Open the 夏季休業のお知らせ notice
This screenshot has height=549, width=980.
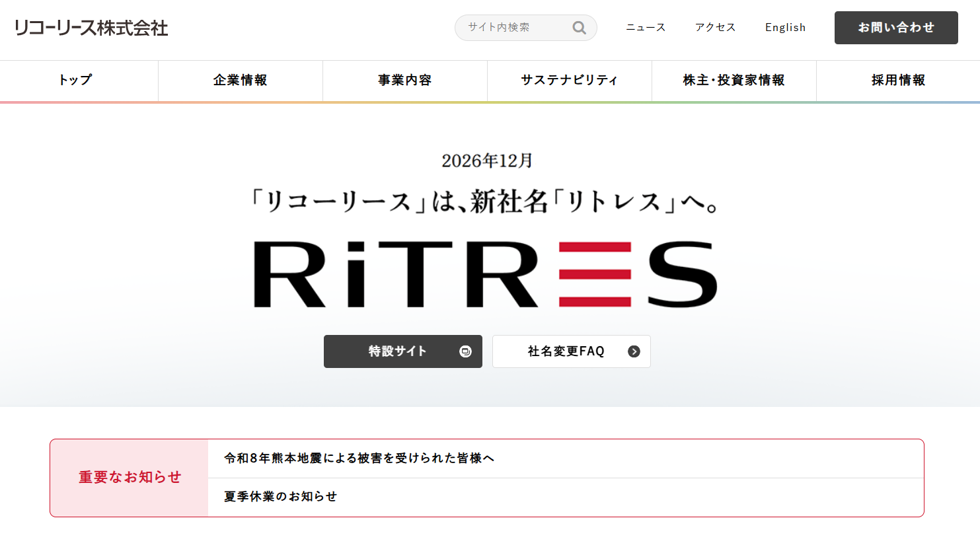tap(280, 497)
